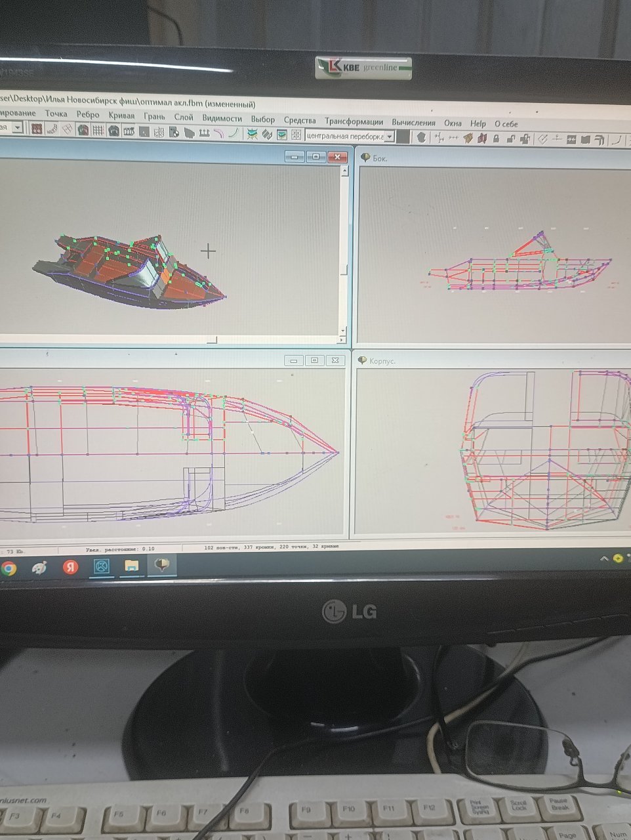The height and width of the screenshot is (840, 631).
Task: Open Yandex browser from the taskbar
Action: tap(70, 567)
